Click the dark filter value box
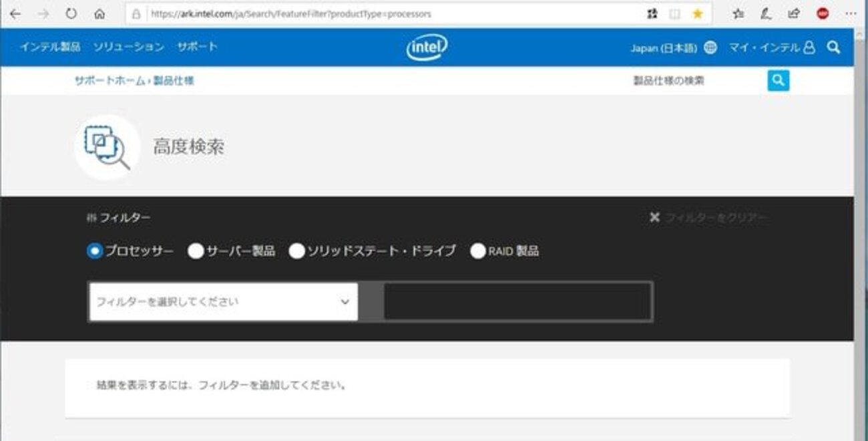 pos(517,301)
